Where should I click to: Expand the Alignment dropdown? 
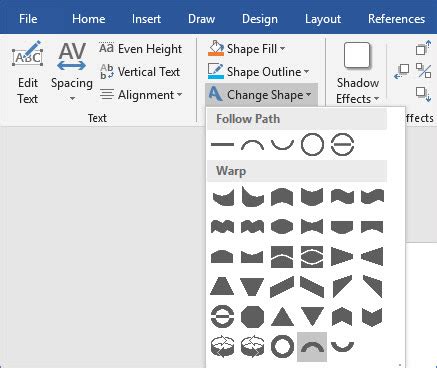141,95
